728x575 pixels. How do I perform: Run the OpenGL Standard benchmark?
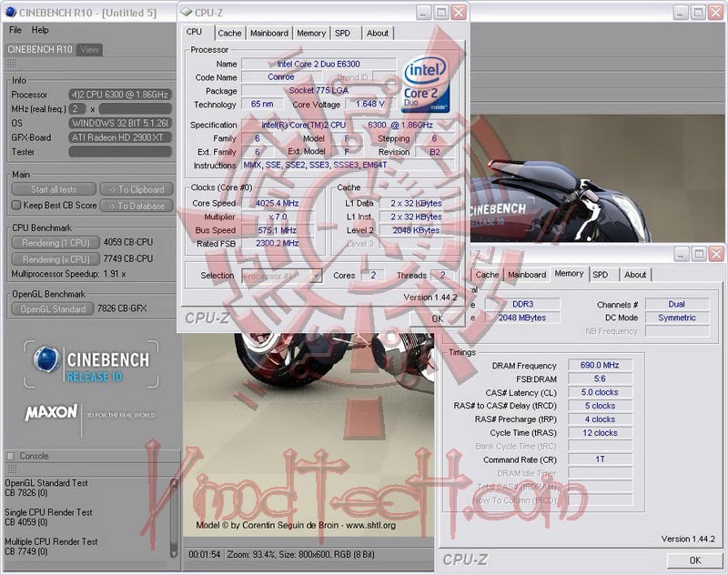tap(53, 309)
